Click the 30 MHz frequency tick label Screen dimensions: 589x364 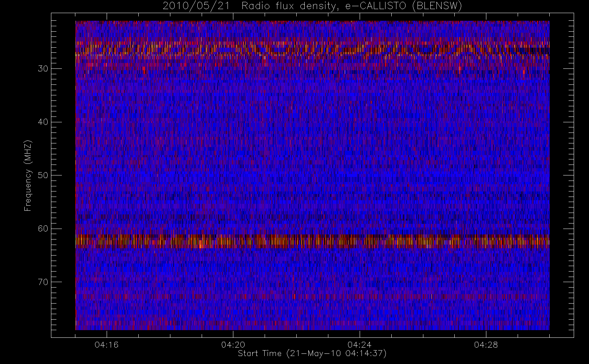[x=43, y=68]
